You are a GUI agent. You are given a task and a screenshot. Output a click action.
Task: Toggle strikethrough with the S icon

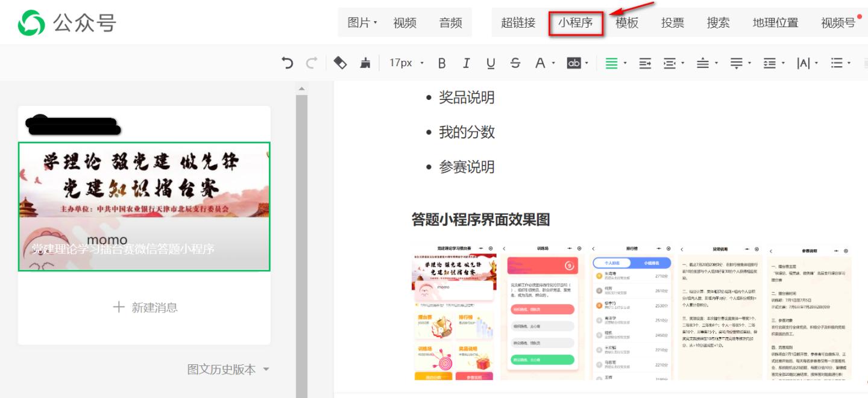click(516, 63)
